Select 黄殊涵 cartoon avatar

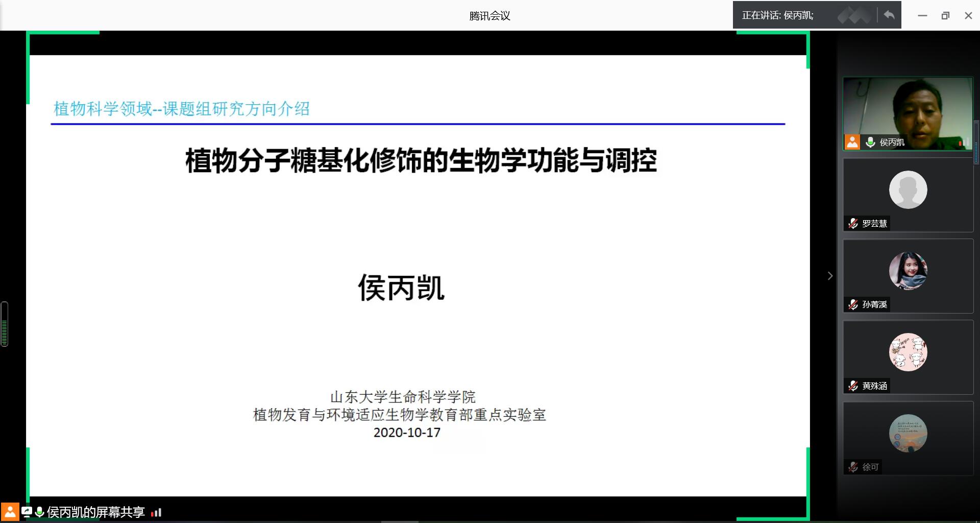[908, 352]
